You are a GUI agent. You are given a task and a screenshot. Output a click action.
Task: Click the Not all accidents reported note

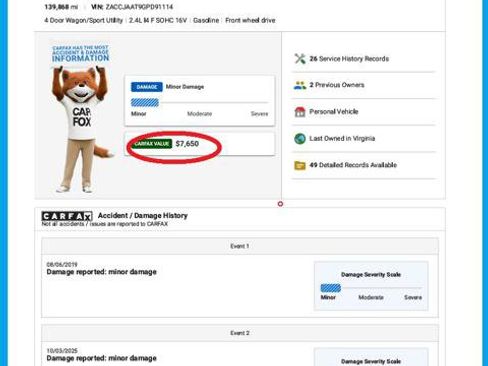(x=105, y=224)
